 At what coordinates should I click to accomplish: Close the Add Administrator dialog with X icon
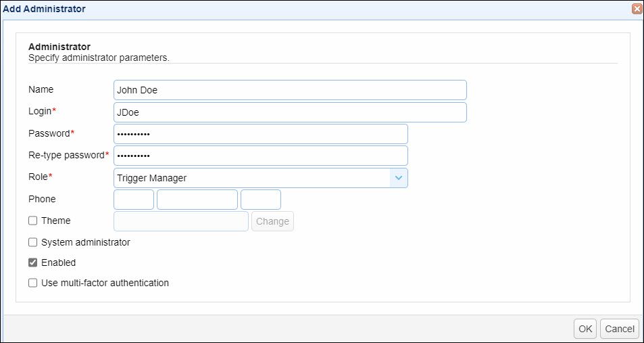636,9
